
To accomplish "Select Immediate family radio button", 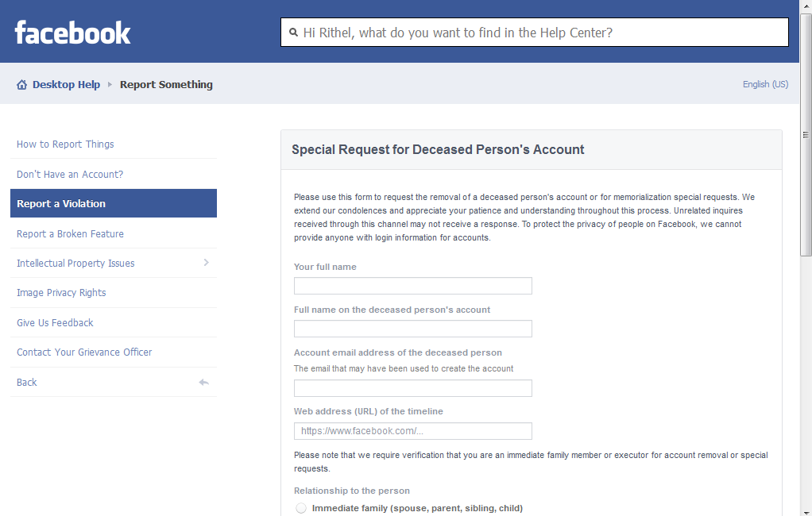I will (x=301, y=508).
